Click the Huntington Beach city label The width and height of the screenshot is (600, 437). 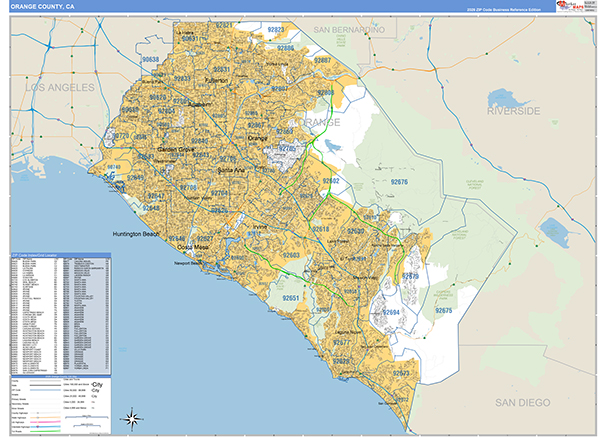click(x=136, y=234)
